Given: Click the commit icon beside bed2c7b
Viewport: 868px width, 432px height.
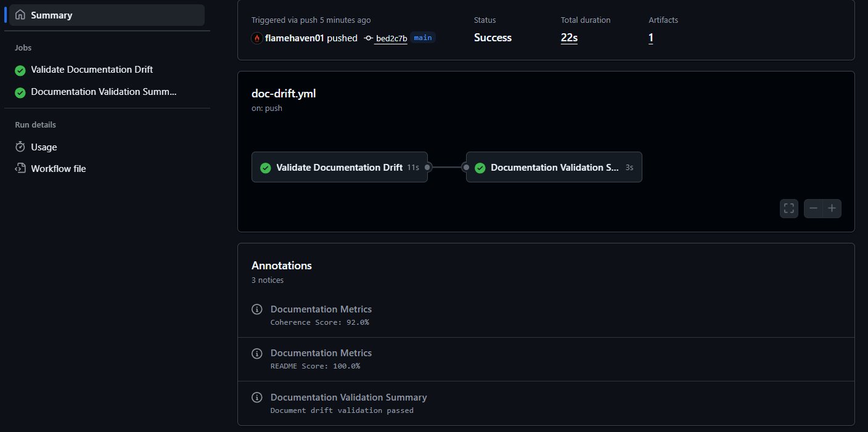Looking at the screenshot, I should click(x=368, y=38).
